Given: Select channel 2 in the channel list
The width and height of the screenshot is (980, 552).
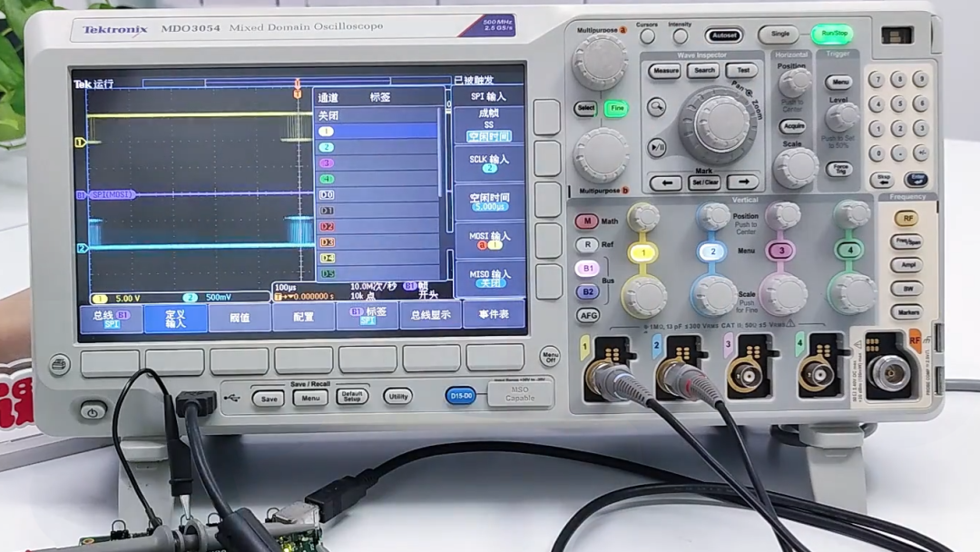Looking at the screenshot, I should pos(377,147).
